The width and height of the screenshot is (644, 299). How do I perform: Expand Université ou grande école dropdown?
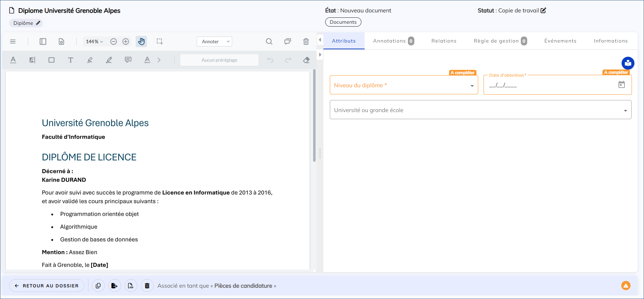(480, 110)
